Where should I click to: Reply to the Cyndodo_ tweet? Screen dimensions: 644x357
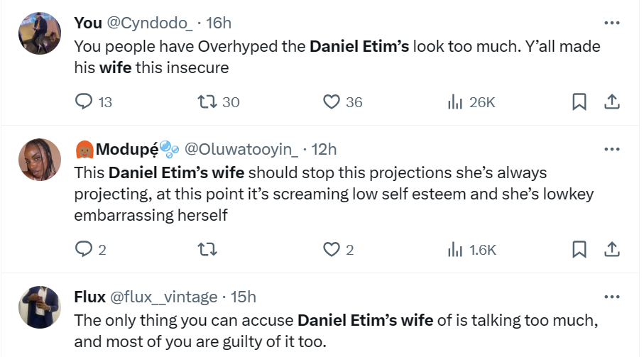84,102
